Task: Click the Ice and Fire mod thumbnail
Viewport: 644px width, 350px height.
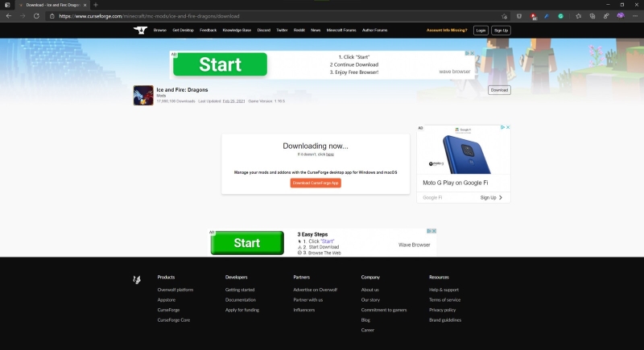Action: click(143, 95)
